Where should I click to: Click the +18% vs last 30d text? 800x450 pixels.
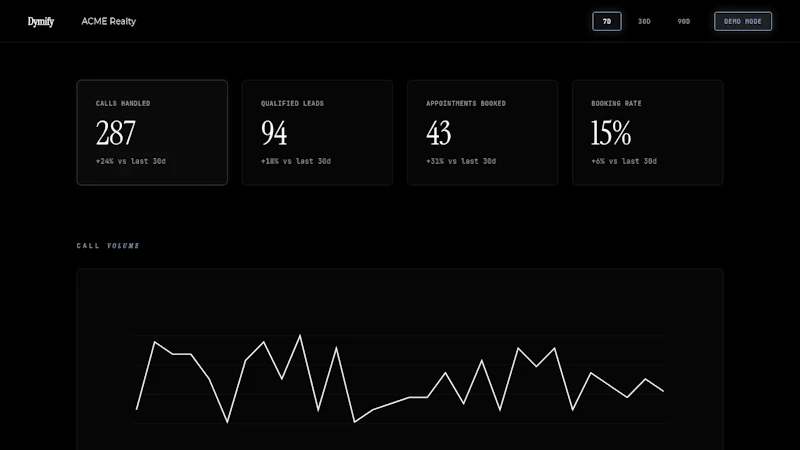pos(296,161)
